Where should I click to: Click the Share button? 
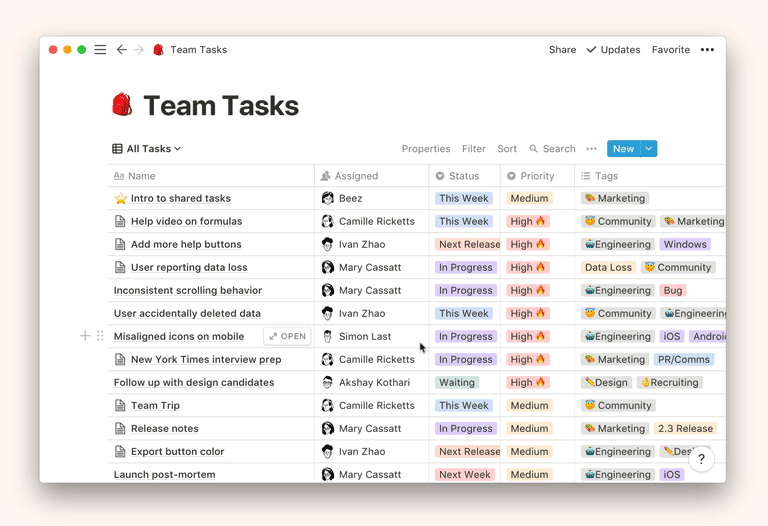pyautogui.click(x=562, y=50)
